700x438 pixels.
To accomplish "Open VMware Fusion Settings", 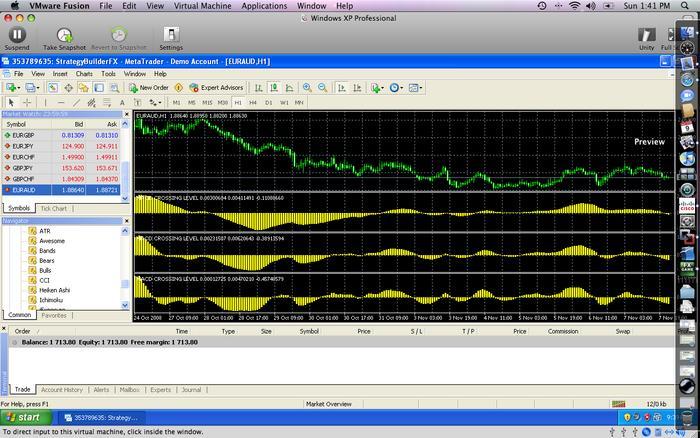I will pyautogui.click(x=171, y=38).
